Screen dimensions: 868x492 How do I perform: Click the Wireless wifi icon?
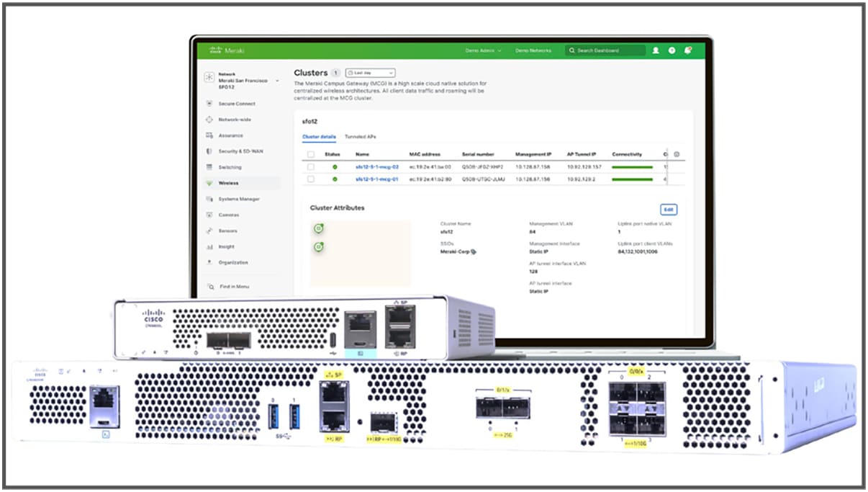pyautogui.click(x=209, y=183)
